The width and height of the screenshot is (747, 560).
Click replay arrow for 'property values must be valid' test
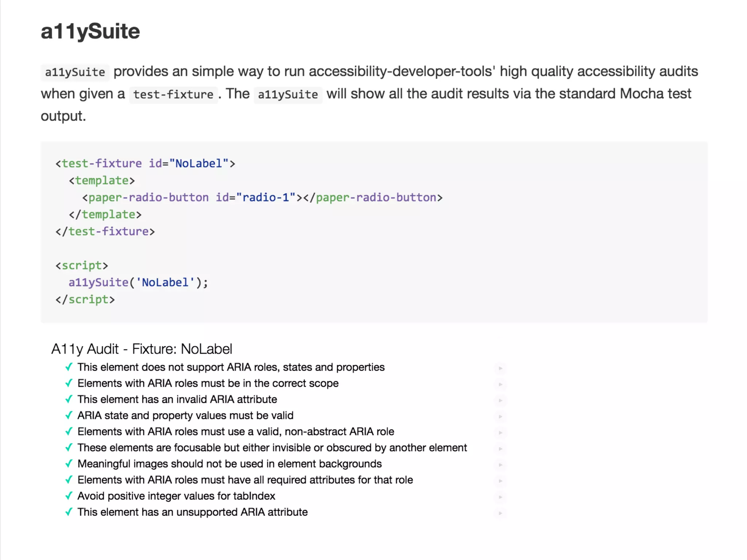[x=500, y=416]
